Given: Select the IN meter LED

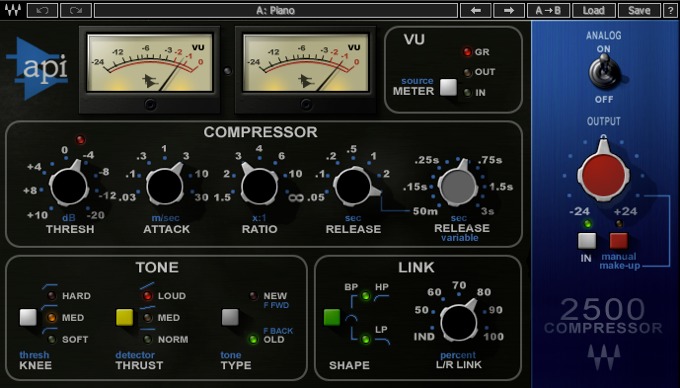Looking at the screenshot, I should (x=468, y=92).
